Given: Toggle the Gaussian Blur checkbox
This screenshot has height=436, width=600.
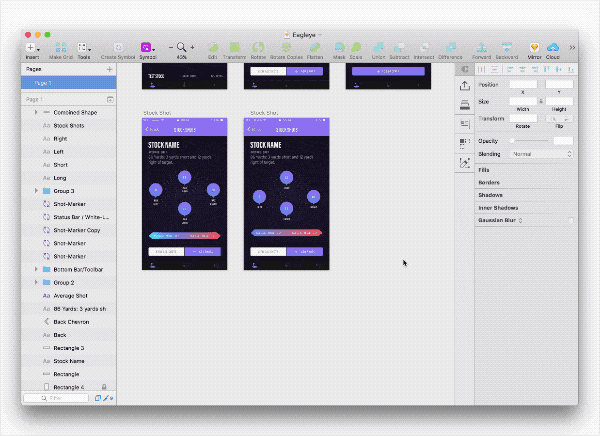Looking at the screenshot, I should click(x=570, y=220).
